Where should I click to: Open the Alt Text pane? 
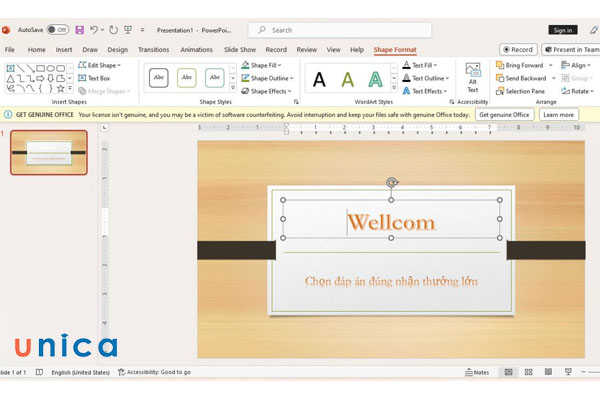[472, 79]
